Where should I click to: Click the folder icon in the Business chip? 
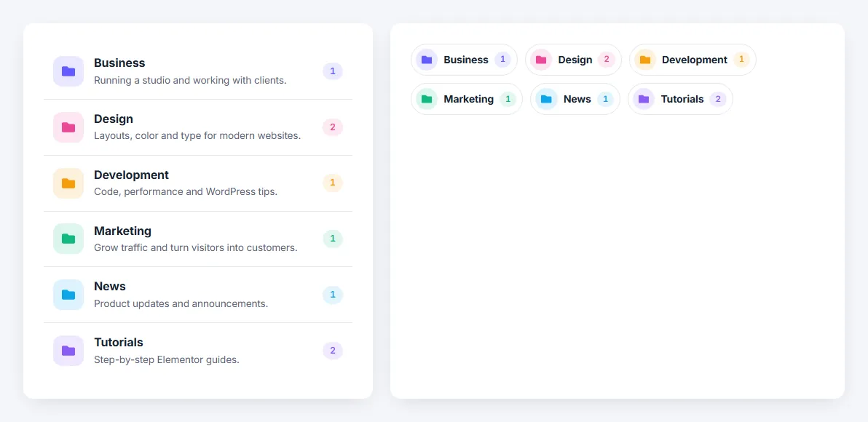coord(427,60)
